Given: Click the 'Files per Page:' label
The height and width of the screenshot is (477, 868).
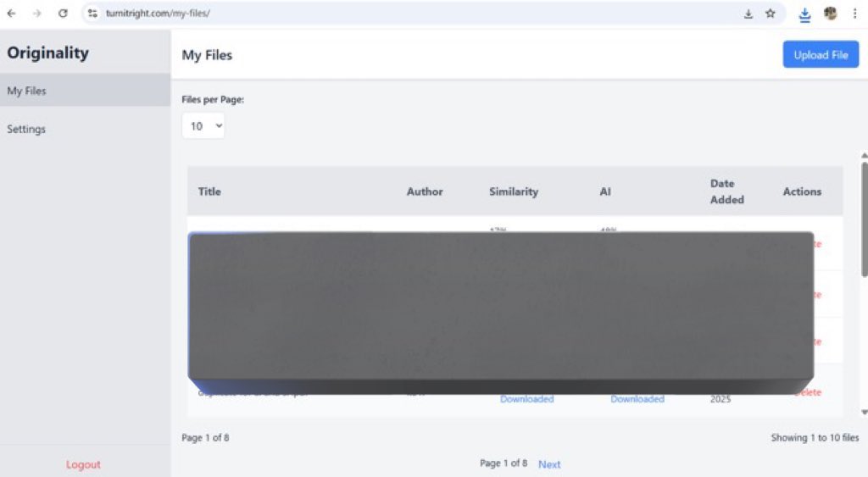Looking at the screenshot, I should point(213,100).
